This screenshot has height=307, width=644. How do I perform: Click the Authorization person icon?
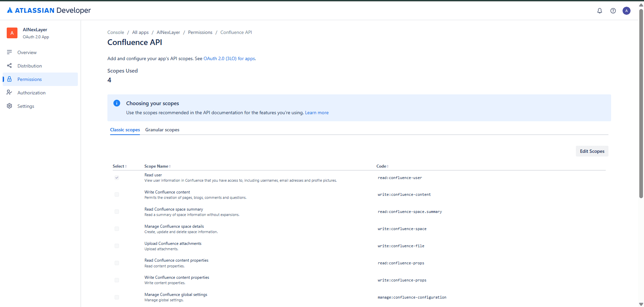tap(9, 92)
